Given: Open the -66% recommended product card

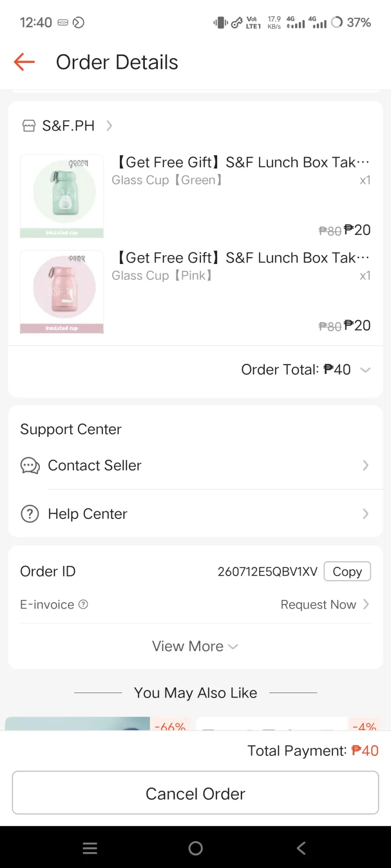Looking at the screenshot, I should 98,723.
